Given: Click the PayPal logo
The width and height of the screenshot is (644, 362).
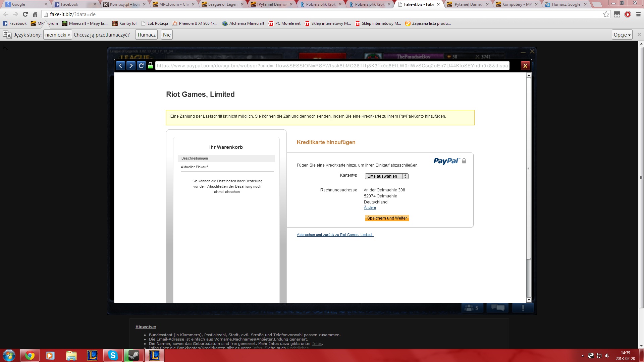Looking at the screenshot, I should [446, 161].
